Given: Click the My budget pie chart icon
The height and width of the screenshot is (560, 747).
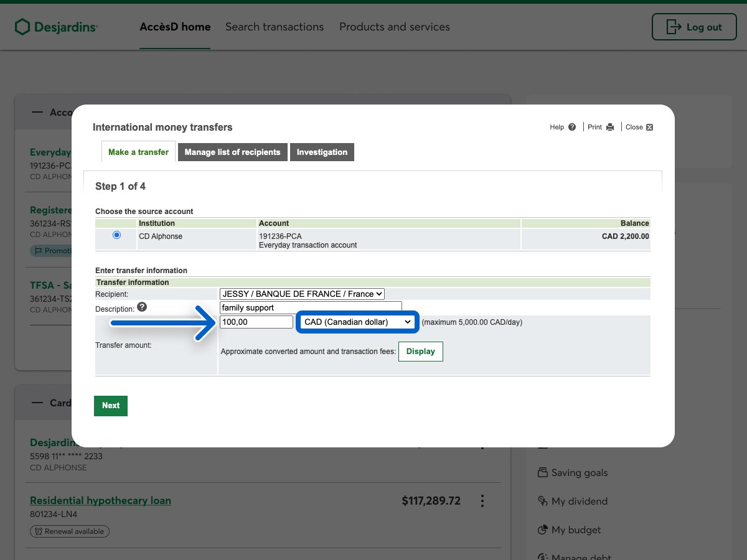Looking at the screenshot, I should coord(542,530).
